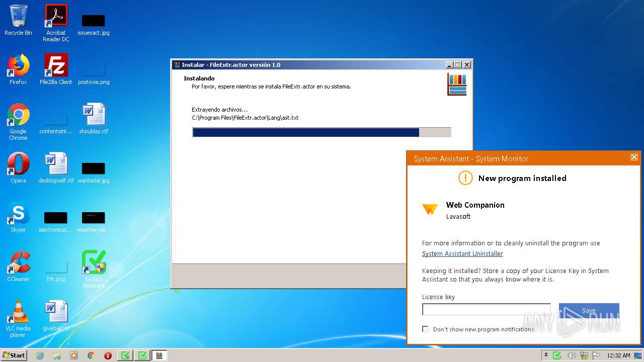
Task: Tick Don't show new program notifications
Action: [425, 329]
